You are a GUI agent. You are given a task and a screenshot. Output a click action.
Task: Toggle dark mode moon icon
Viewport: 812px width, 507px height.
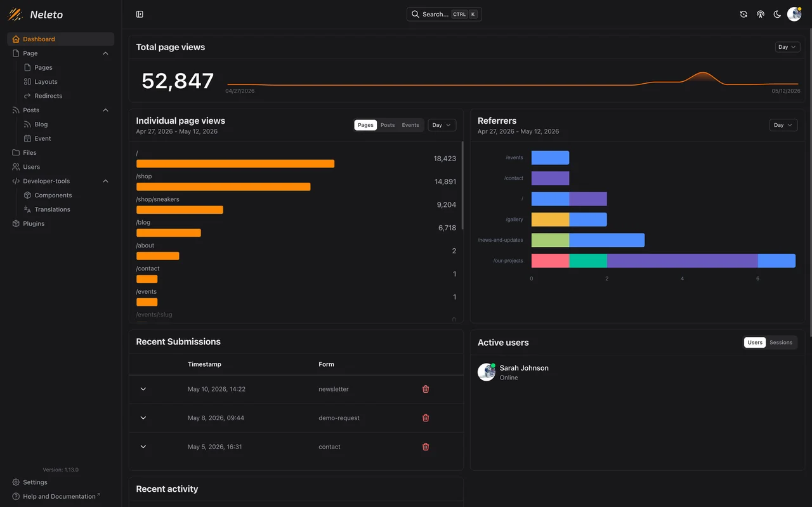pyautogui.click(x=777, y=14)
